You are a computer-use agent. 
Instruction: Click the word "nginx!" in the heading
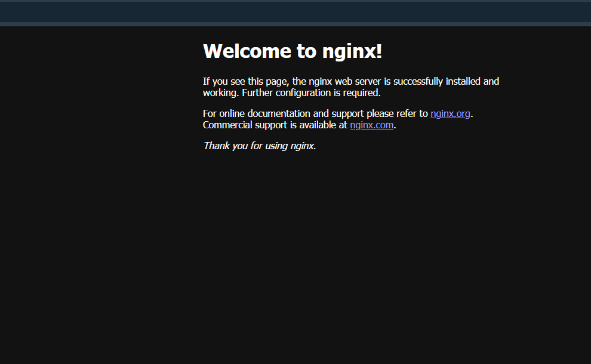352,51
